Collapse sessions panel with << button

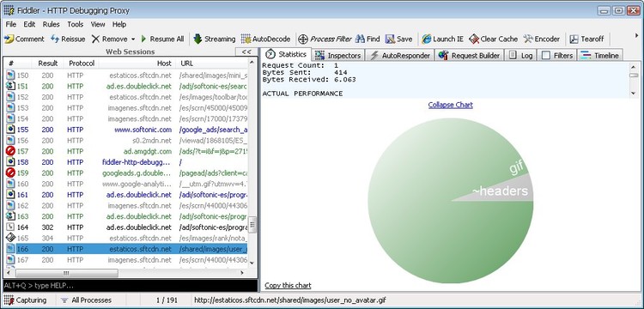tap(246, 51)
